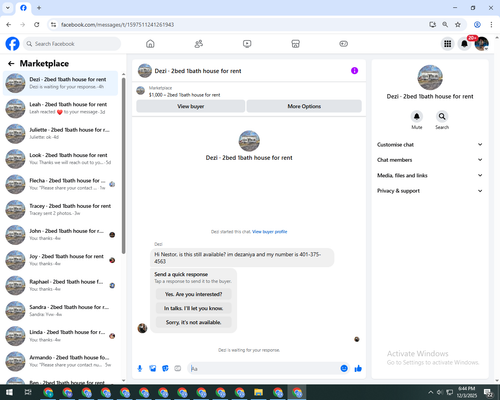Click the browser address bar URL
Image resolution: width=500 pixels, height=400 pixels.
click(117, 25)
